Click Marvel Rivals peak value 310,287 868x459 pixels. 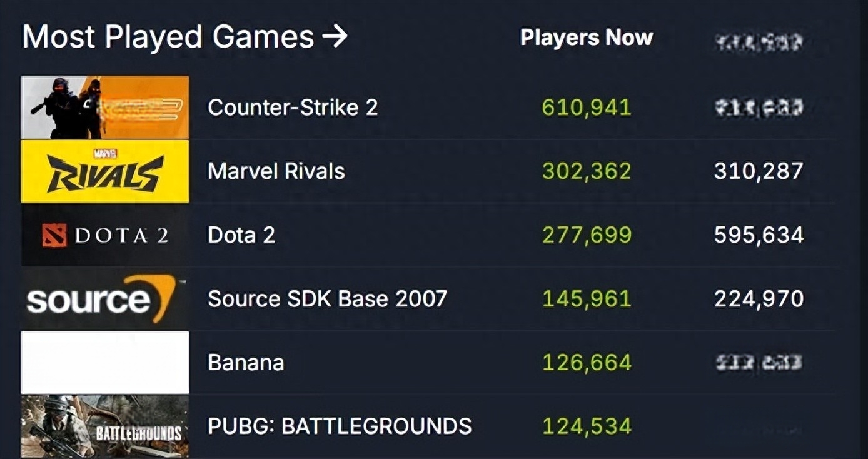pyautogui.click(x=759, y=171)
